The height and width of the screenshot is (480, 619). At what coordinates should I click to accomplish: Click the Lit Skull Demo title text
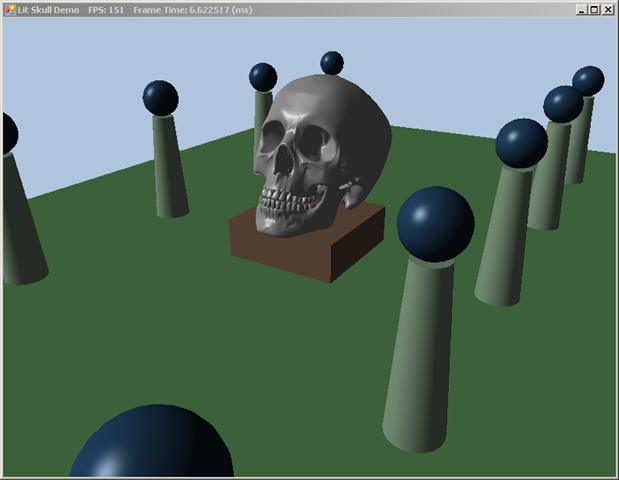point(49,9)
